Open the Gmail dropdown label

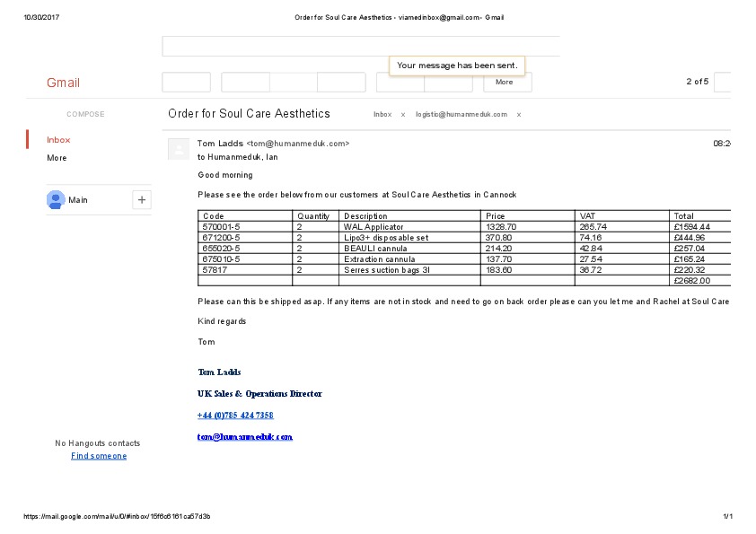[63, 83]
